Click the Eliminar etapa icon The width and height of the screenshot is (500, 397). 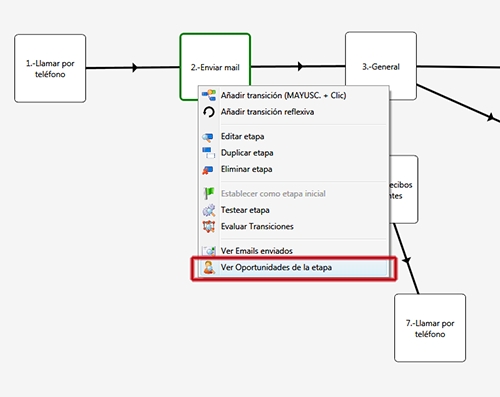[x=208, y=170]
